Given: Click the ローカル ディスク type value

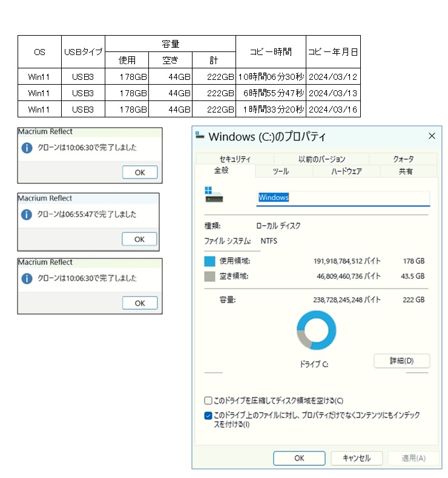Looking at the screenshot, I should 278,226.
